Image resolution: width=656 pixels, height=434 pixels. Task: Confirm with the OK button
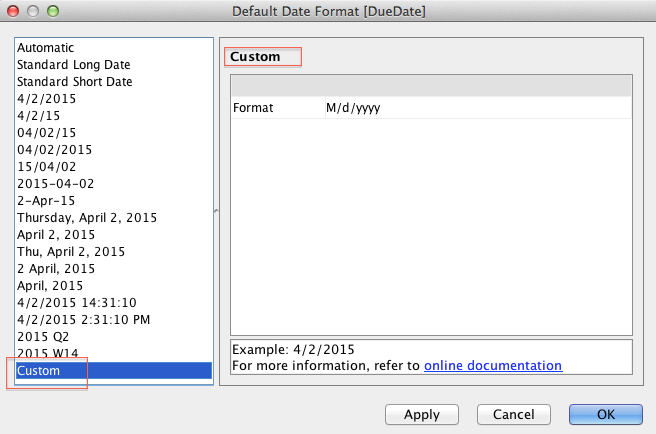tap(606, 414)
